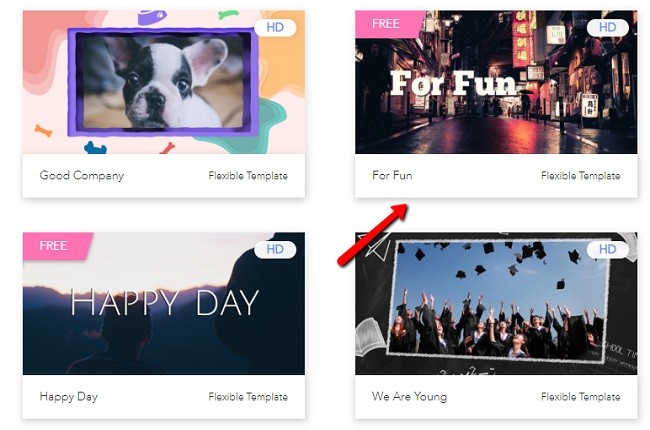Open the For Fun street thumbnail
The width and height of the screenshot is (650, 430).
(x=496, y=82)
